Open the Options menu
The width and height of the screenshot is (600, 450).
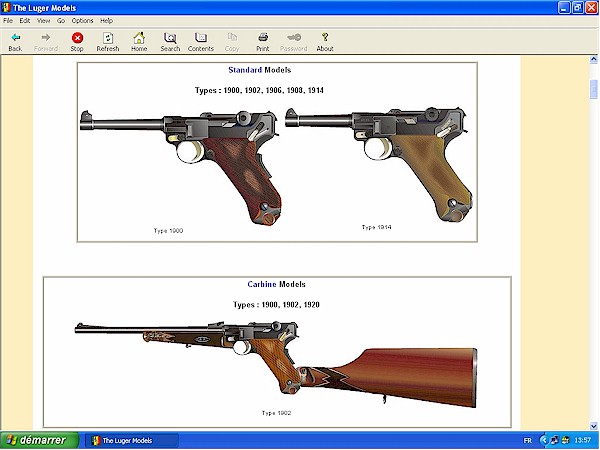[82, 21]
